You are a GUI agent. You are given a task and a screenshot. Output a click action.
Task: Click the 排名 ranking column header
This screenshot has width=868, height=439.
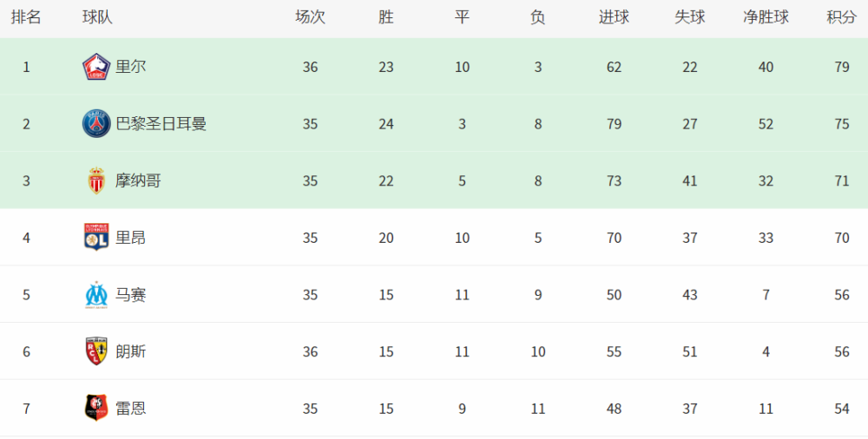pos(26,17)
